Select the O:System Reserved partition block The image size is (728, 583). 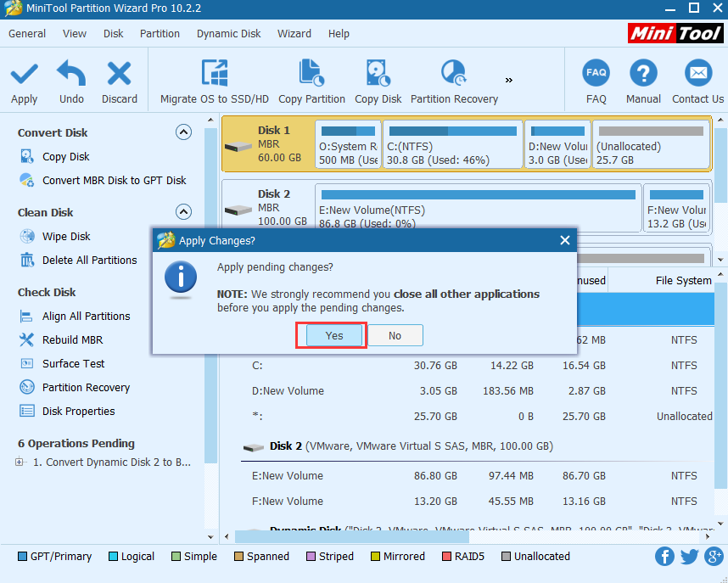click(x=348, y=144)
